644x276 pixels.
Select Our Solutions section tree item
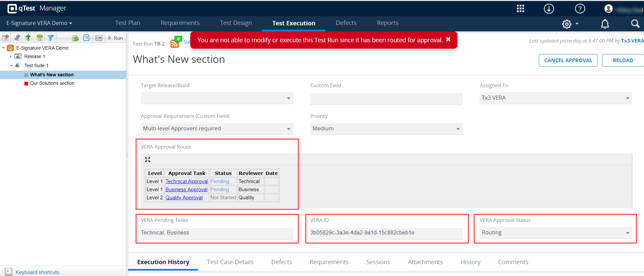point(52,83)
